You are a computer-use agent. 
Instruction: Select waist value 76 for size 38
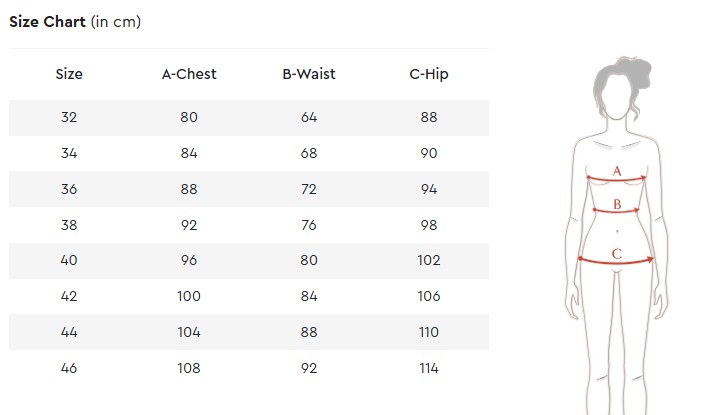pyautogui.click(x=309, y=225)
